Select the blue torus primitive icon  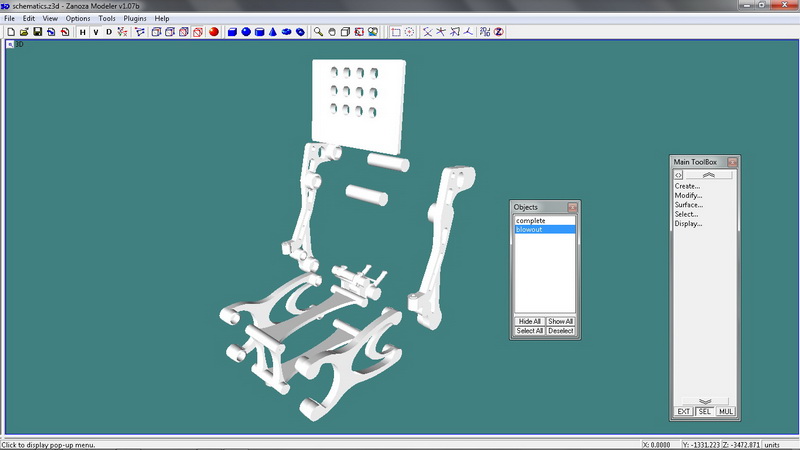(x=286, y=32)
